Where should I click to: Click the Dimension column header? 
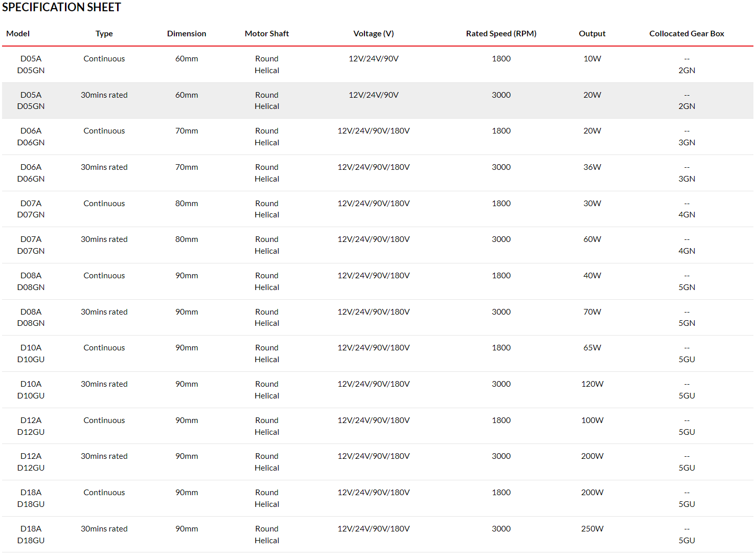(187, 33)
